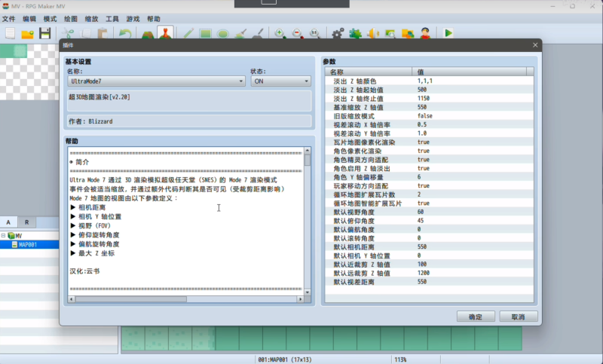Image resolution: width=603 pixels, height=364 pixels.
Task: Select MAP001 in the map tree
Action: point(28,244)
